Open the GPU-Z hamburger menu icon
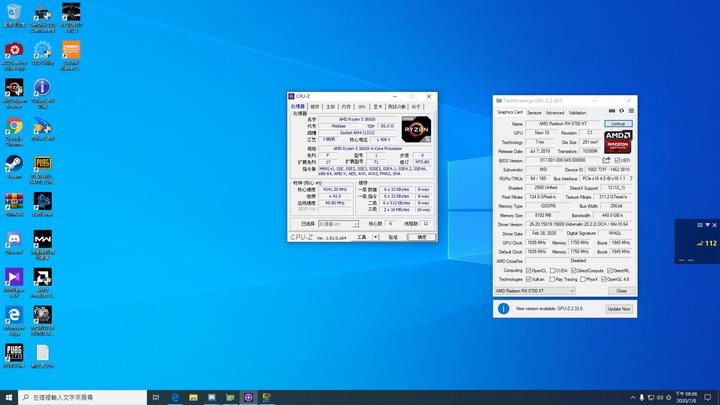720x405 pixels. click(631, 111)
